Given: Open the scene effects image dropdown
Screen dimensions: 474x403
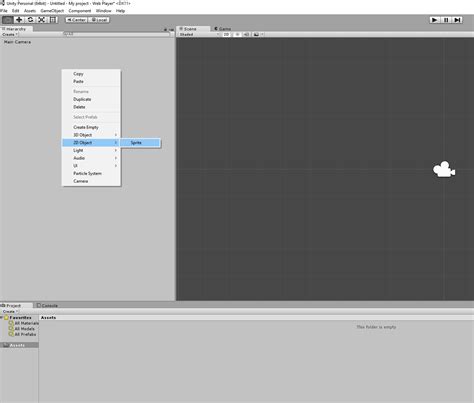Looking at the screenshot, I should [258, 34].
